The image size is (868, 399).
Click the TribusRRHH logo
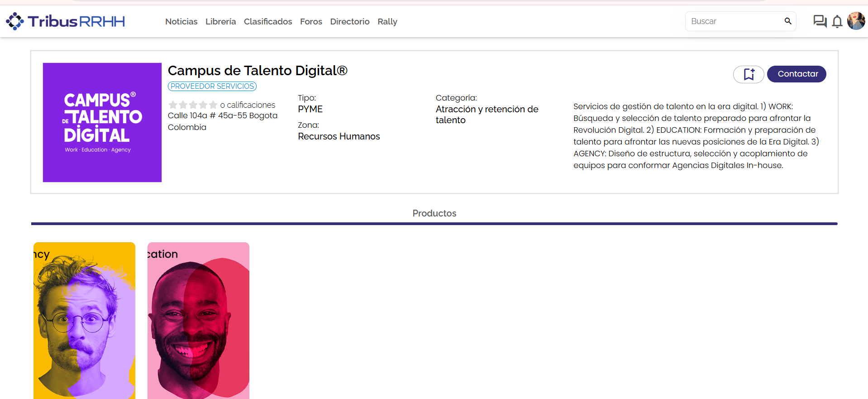(x=66, y=21)
